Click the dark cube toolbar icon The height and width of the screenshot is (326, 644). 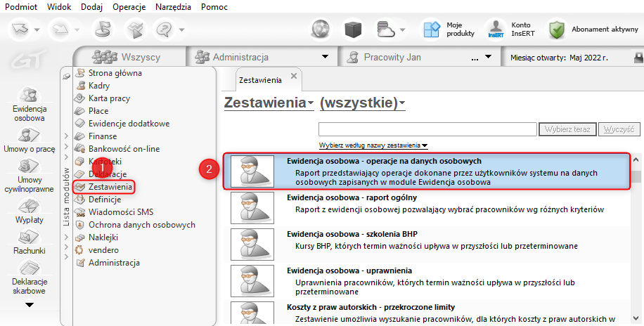[x=353, y=30]
